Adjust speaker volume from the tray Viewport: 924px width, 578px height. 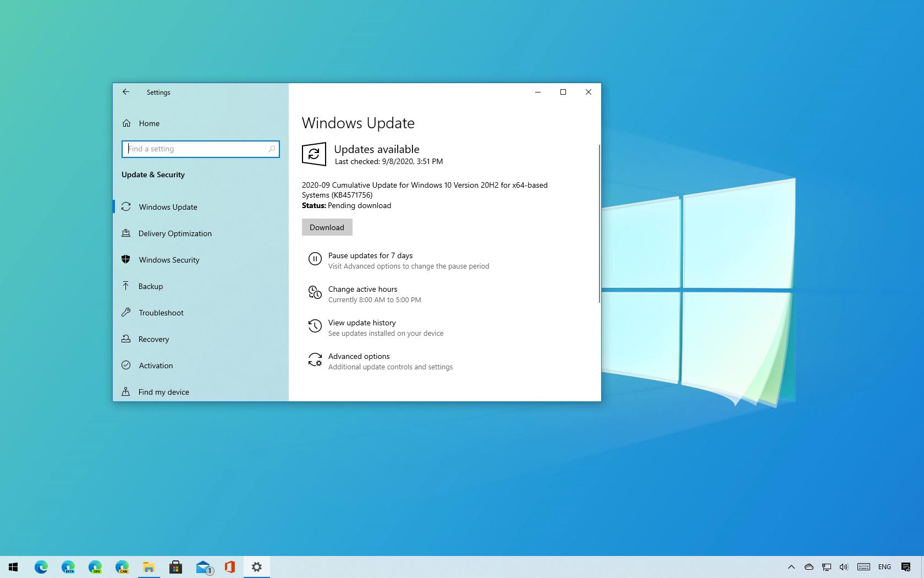click(x=844, y=567)
